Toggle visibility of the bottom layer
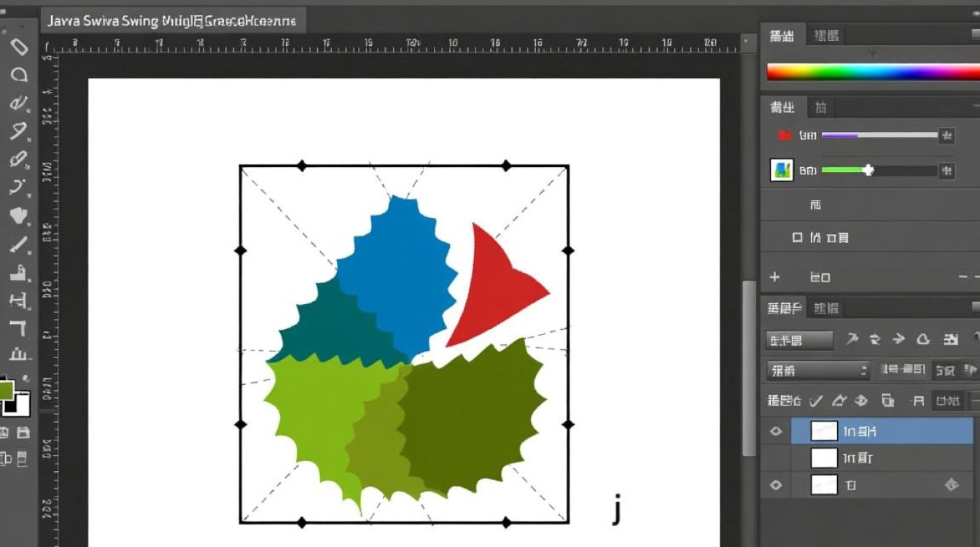 [x=776, y=484]
